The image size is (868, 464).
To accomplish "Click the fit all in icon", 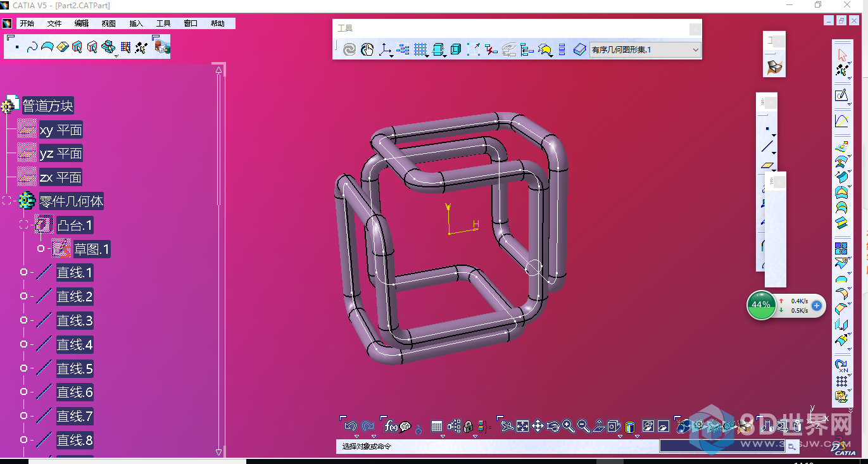I will (522, 427).
